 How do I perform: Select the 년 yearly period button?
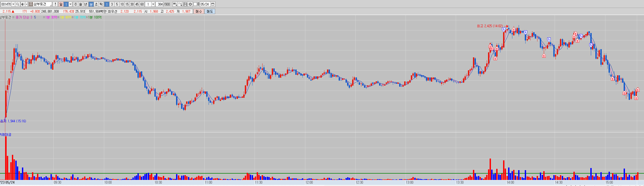click(86, 4)
